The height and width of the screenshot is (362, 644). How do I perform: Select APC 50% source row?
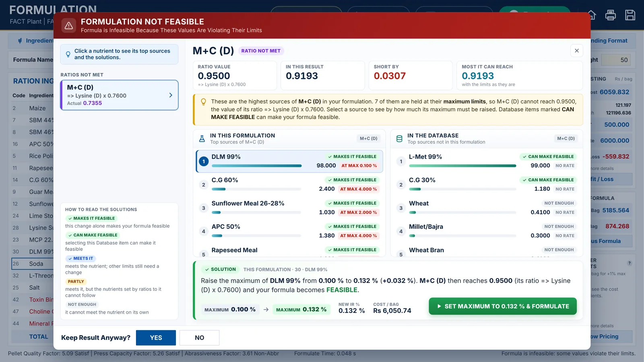coord(289,231)
